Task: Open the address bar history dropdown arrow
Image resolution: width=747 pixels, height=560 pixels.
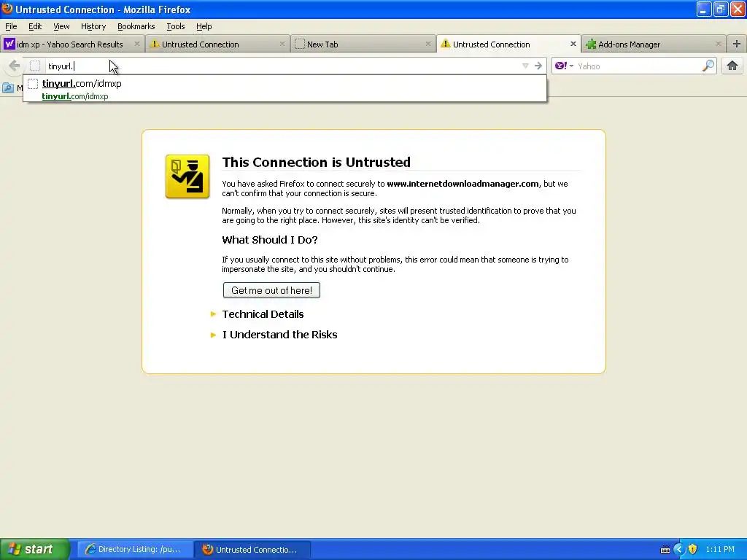Action: 525,66
